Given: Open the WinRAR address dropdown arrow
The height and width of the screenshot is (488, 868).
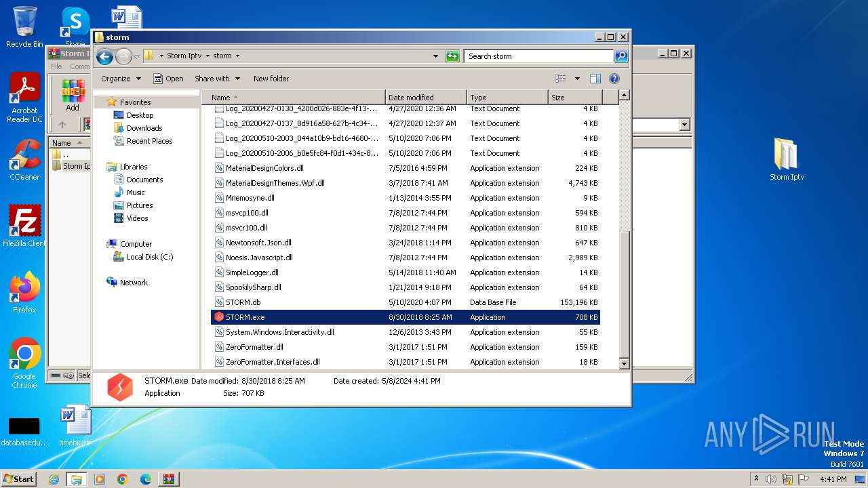Looking at the screenshot, I should click(x=684, y=125).
